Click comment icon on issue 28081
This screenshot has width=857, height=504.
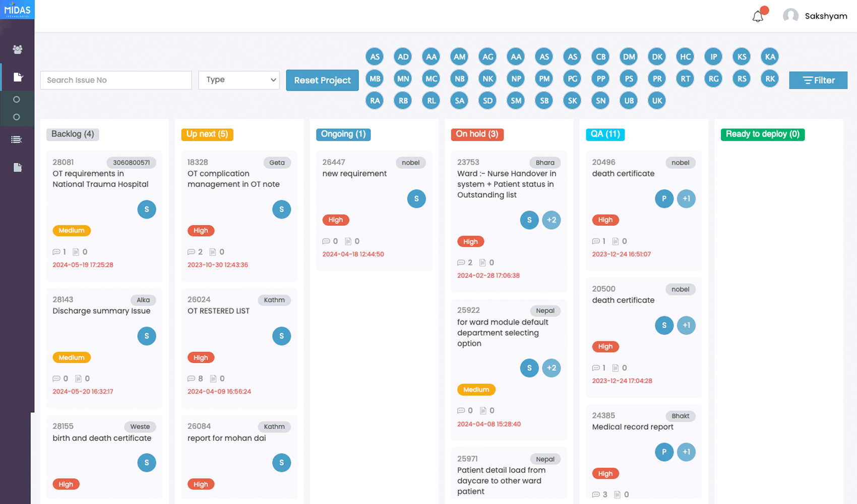[x=56, y=252]
